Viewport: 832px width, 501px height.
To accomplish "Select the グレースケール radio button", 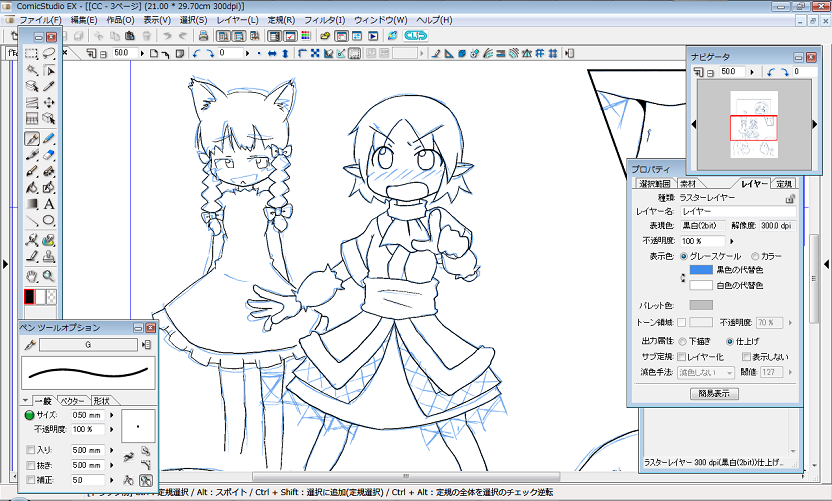I will pyautogui.click(x=683, y=256).
